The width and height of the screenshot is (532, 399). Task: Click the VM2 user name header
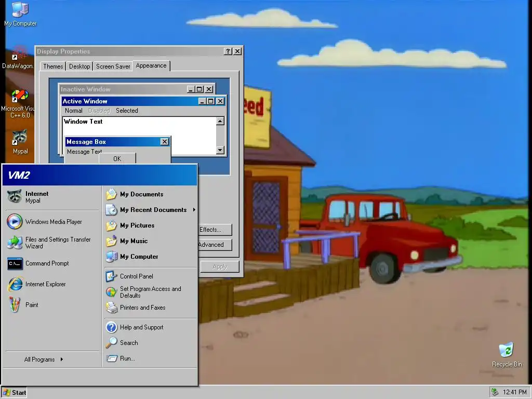pos(100,175)
